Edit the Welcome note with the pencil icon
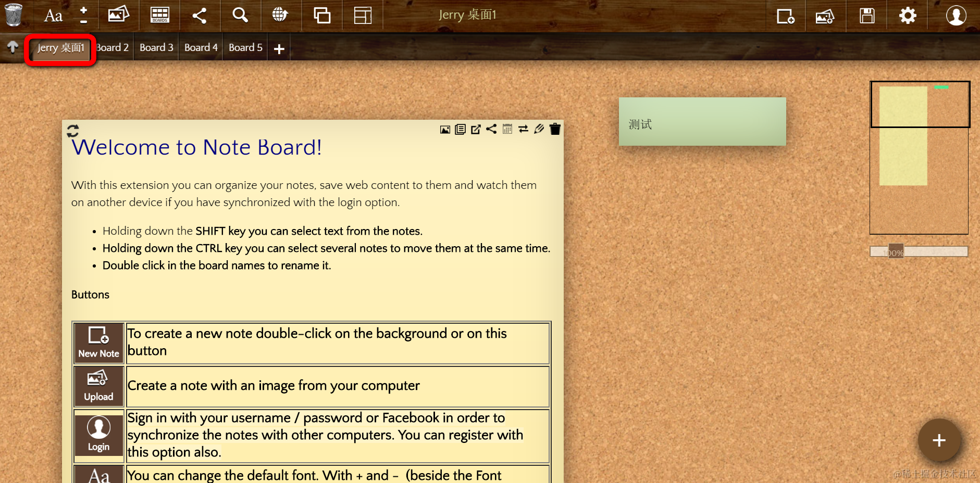This screenshot has width=980, height=483. pos(539,129)
